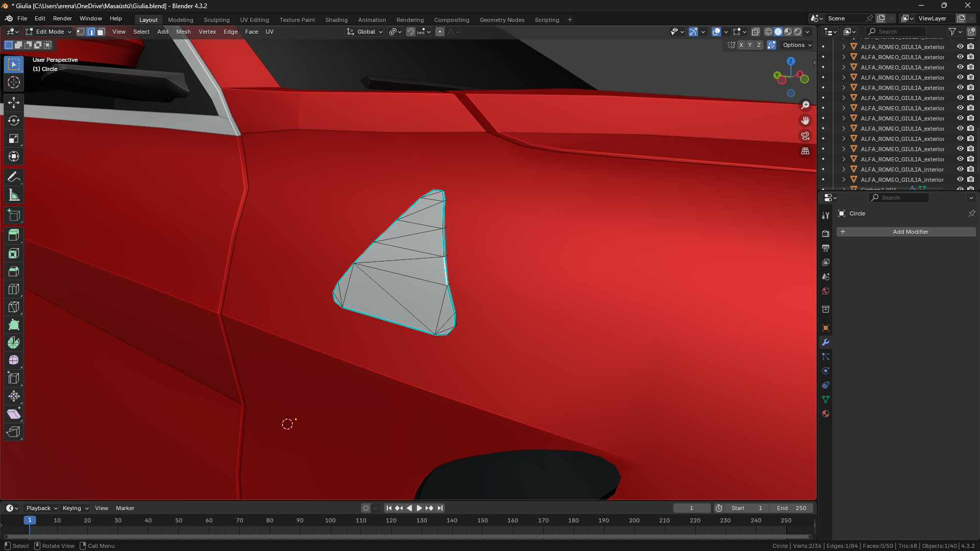Play the animation forward
This screenshot has width=980, height=551.
[x=419, y=508]
